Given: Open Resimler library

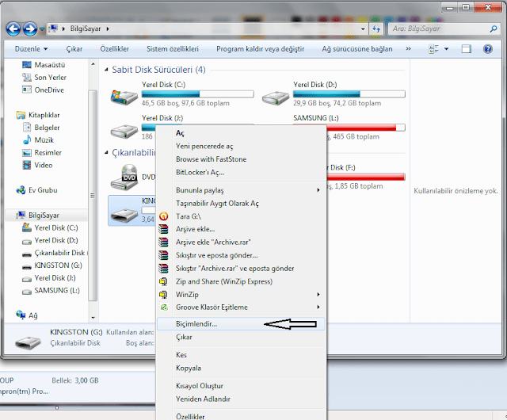Looking at the screenshot, I should (48, 152).
